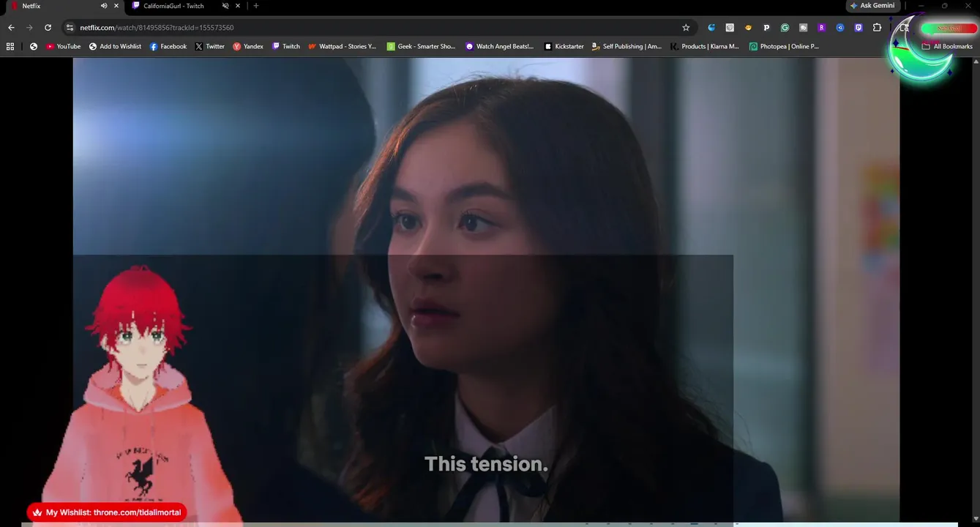
Task: Open the Photopea Online bookmark
Action: (784, 46)
